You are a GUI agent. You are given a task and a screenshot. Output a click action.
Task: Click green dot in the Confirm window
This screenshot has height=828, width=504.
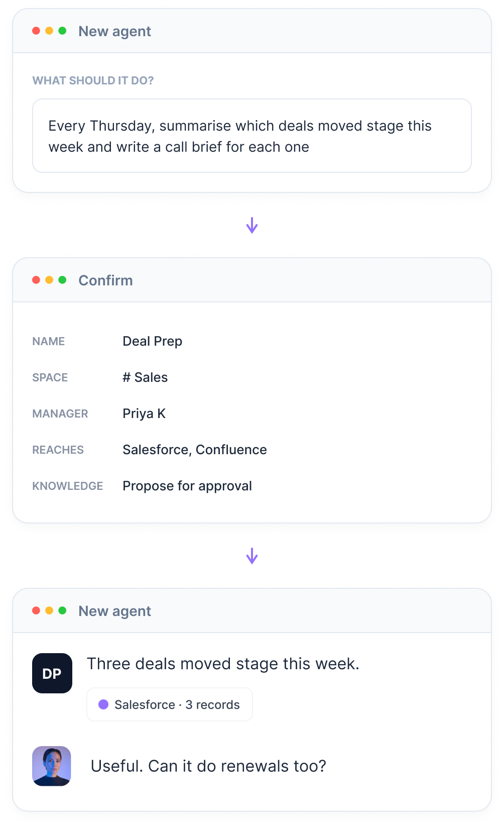(x=62, y=280)
